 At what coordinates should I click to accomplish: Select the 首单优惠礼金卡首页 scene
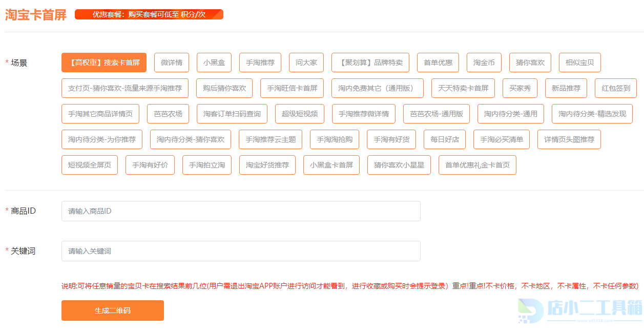pyautogui.click(x=477, y=165)
